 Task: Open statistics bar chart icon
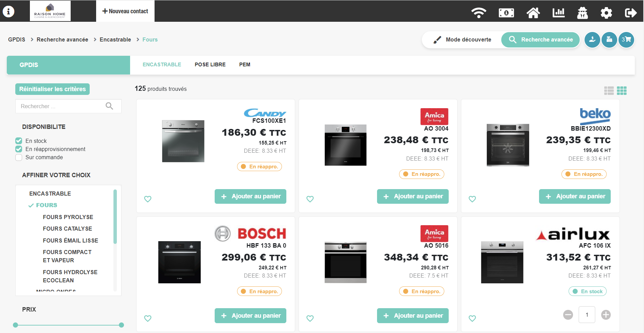(x=558, y=13)
